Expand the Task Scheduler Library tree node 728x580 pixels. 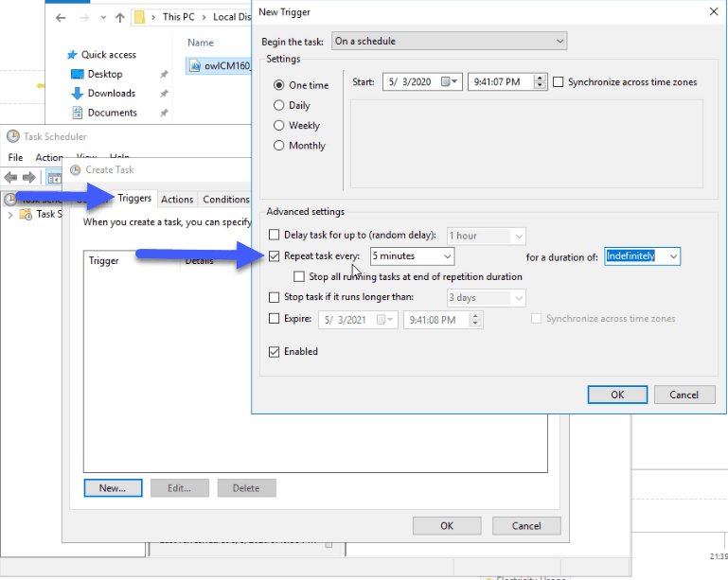(x=10, y=215)
